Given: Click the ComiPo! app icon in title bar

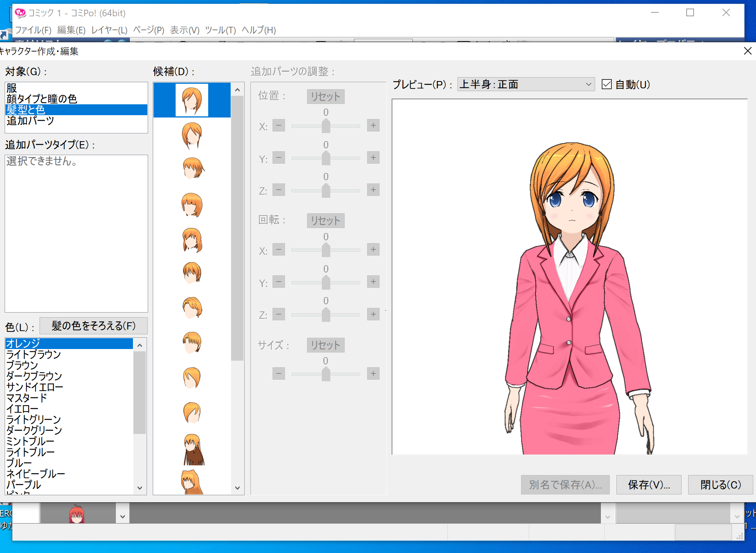Looking at the screenshot, I should (20, 13).
